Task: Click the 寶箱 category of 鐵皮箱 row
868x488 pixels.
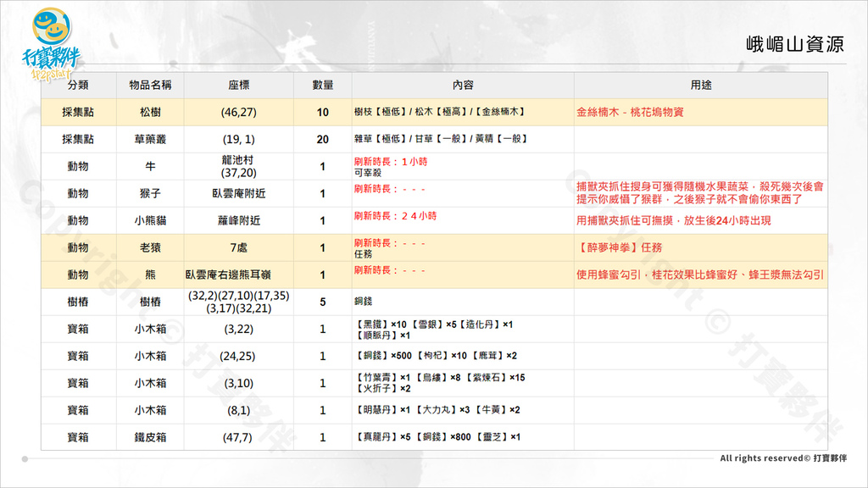Action: coord(78,438)
